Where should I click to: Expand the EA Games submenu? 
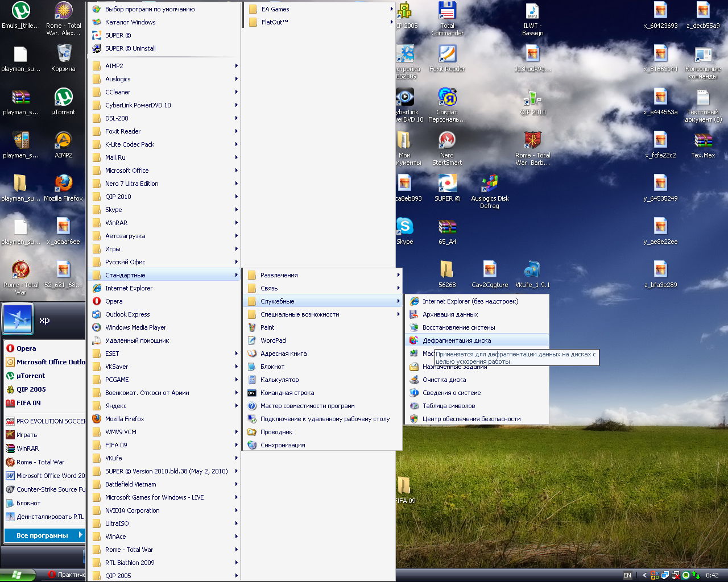[319, 9]
